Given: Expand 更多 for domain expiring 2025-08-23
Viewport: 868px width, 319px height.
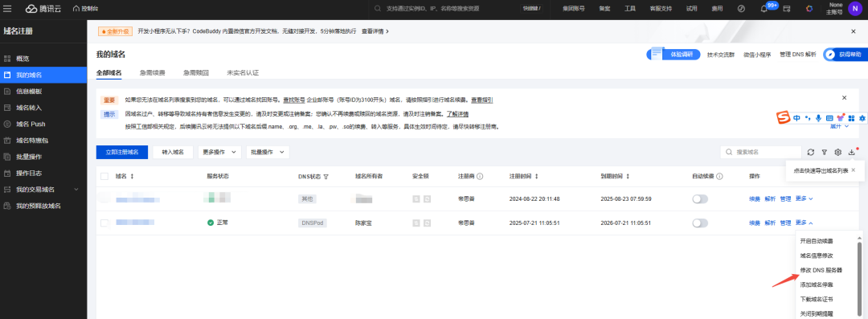Looking at the screenshot, I should (x=804, y=198).
